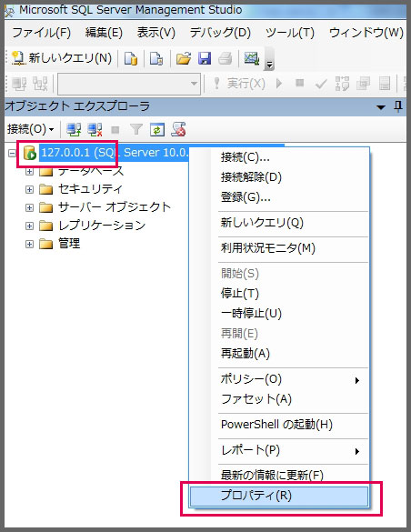Open the ツール(T) menu
Image resolution: width=411 pixels, height=532 pixels.
290,33
